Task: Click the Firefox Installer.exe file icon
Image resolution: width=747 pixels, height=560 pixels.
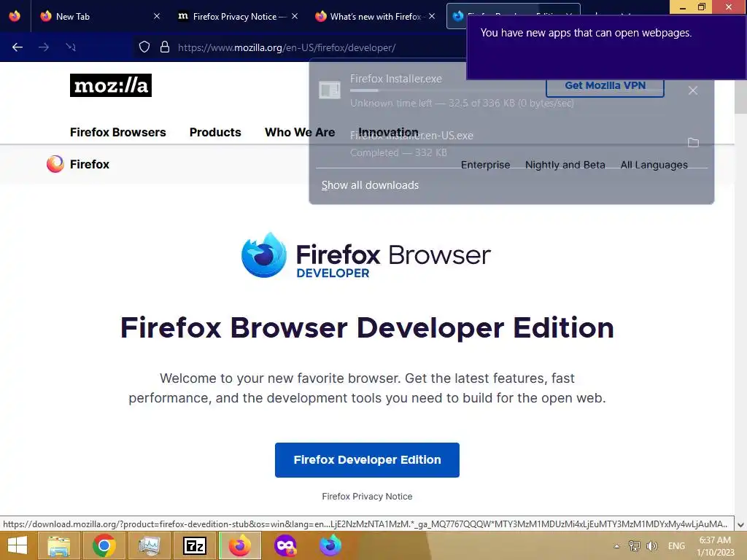Action: (x=330, y=90)
